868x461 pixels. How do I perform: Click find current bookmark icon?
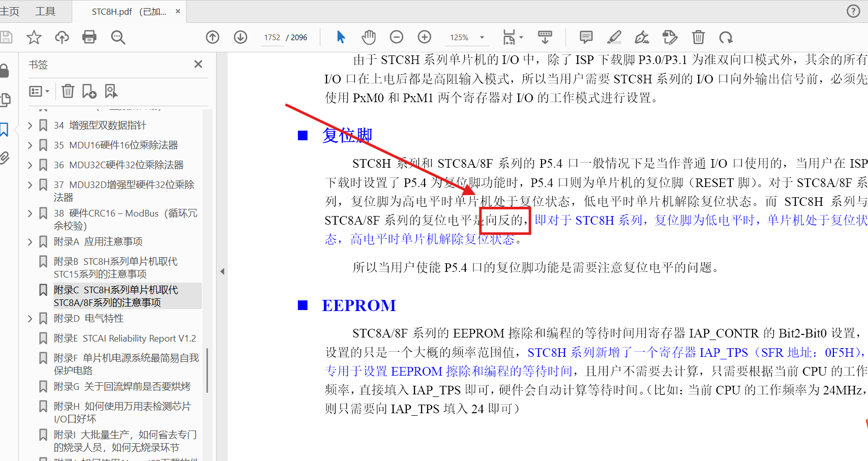coord(111,91)
